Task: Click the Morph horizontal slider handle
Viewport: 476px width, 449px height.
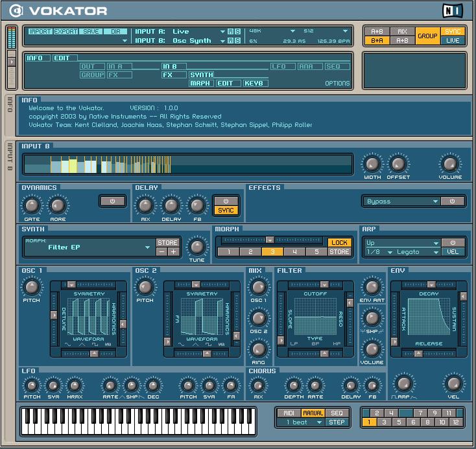Action: (x=270, y=240)
